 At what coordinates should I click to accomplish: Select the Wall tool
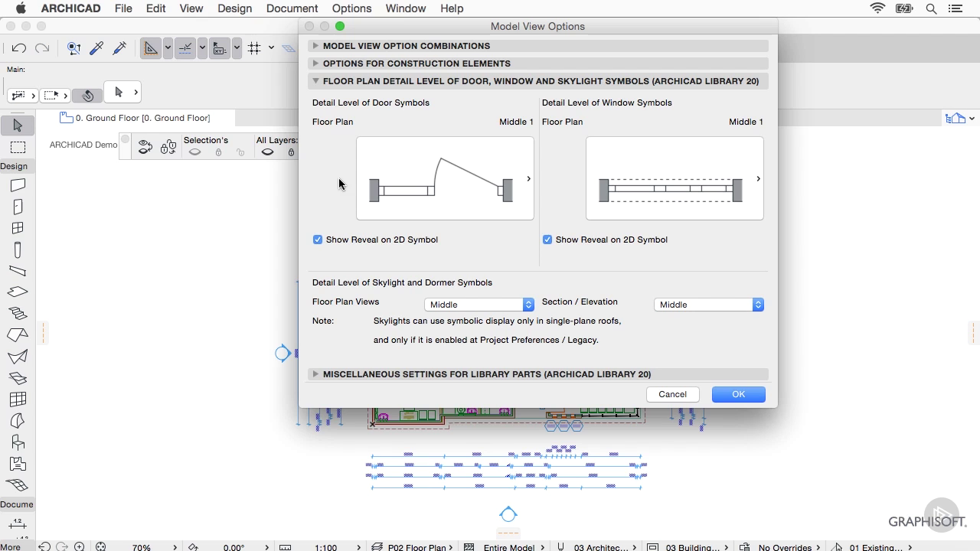tap(18, 185)
